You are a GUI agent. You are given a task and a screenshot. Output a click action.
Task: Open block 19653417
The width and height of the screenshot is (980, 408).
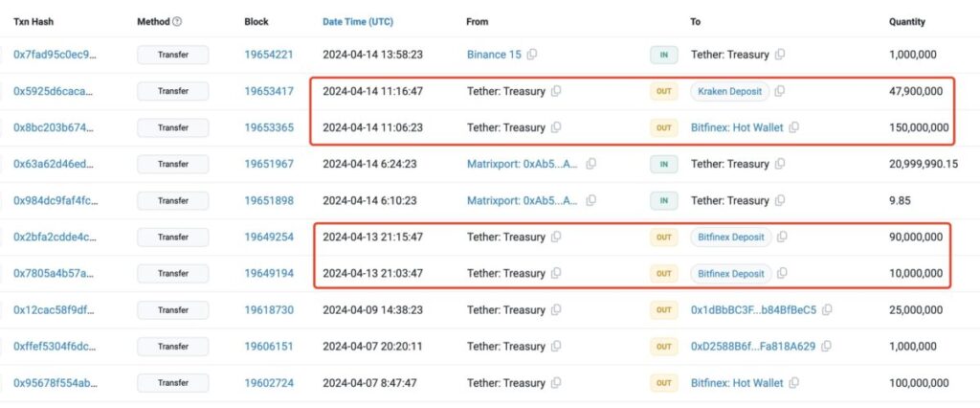(268, 91)
